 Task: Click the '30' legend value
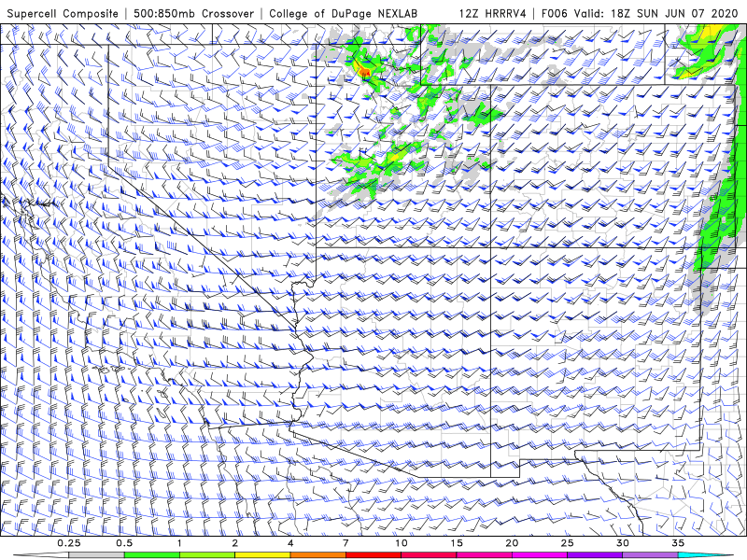[622, 543]
